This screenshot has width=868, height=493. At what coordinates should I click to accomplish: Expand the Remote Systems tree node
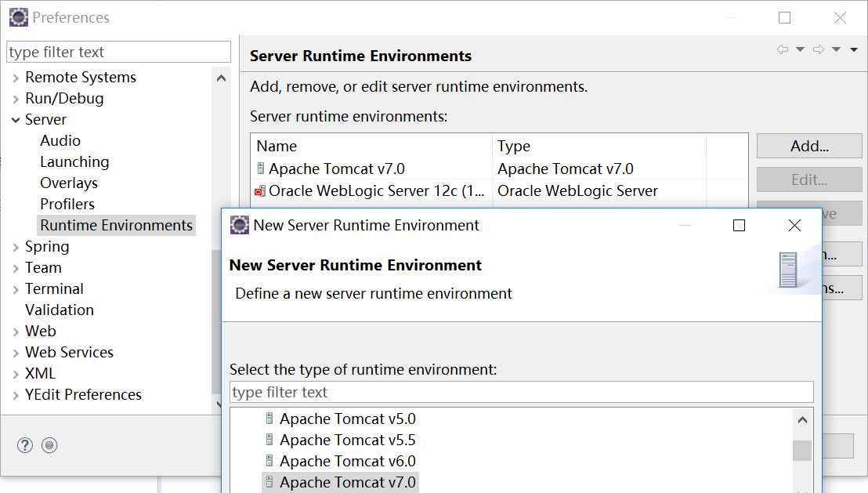tap(16, 78)
